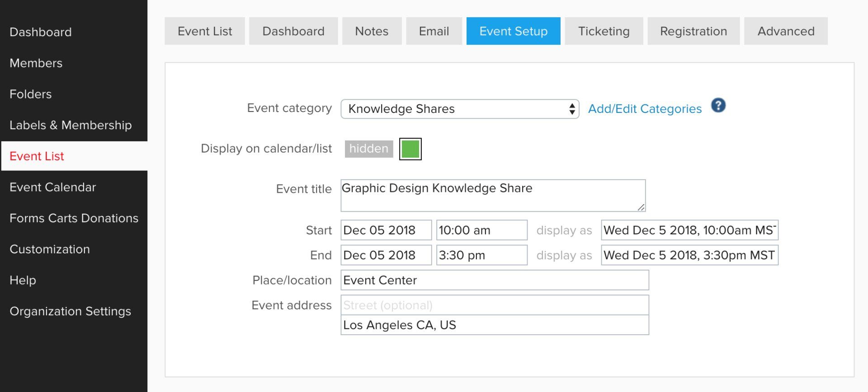Click the End date field
Viewport: 868px width, 392px height.
tap(386, 255)
